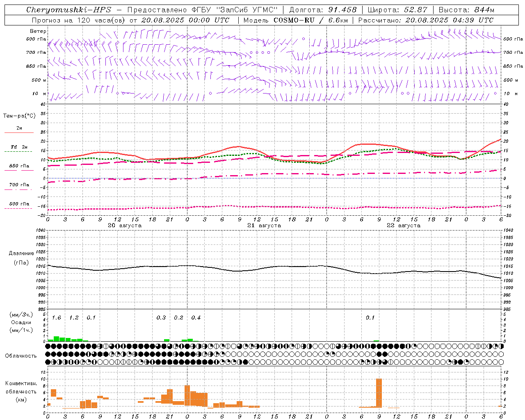Click the 1.6 precipitation amount
The width and height of the screenshot is (525, 420).
click(x=57, y=318)
